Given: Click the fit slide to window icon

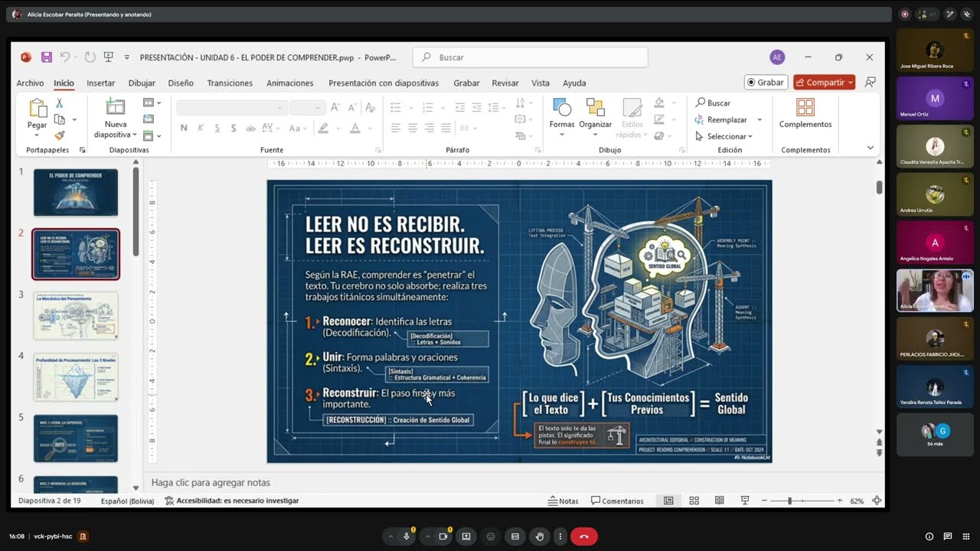Looking at the screenshot, I should pyautogui.click(x=875, y=500).
